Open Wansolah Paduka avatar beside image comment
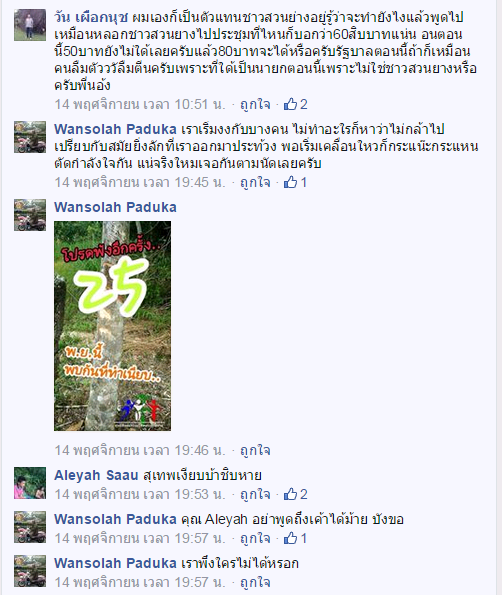This screenshot has width=502, height=595. coord(30,215)
